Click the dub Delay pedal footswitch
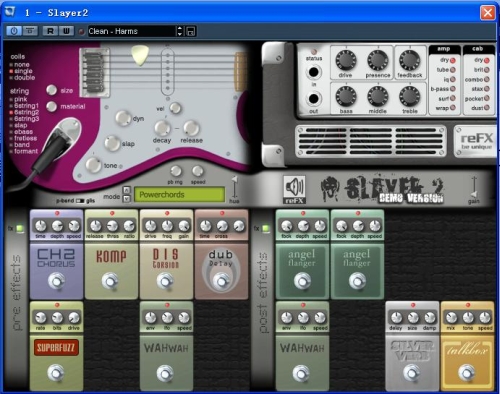 (221, 281)
